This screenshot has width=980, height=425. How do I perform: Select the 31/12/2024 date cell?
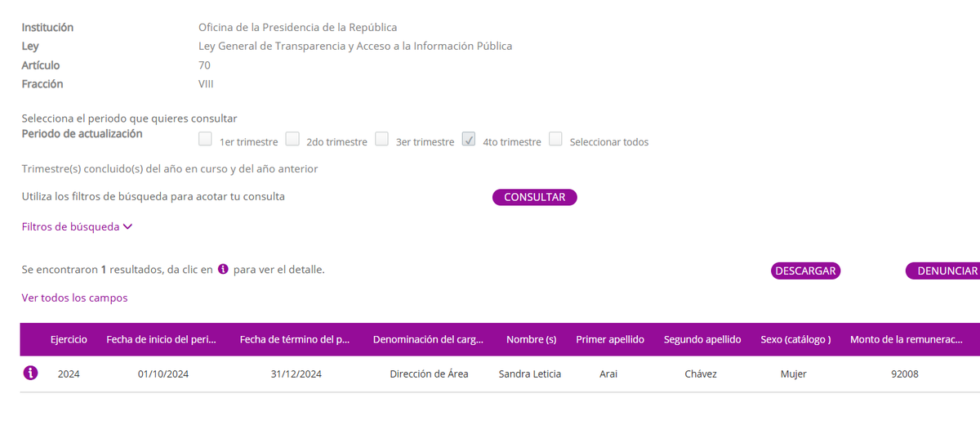tap(296, 374)
